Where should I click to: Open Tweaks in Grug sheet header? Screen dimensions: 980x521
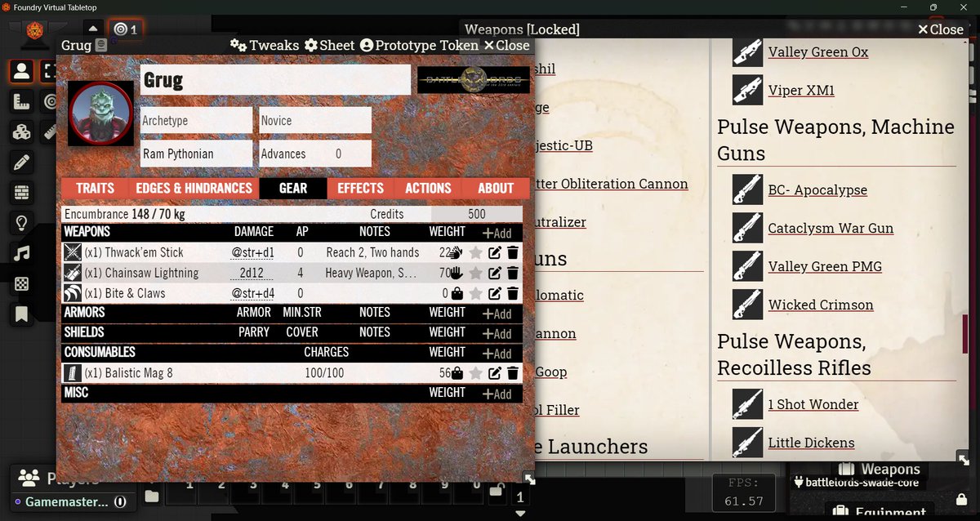(x=265, y=45)
